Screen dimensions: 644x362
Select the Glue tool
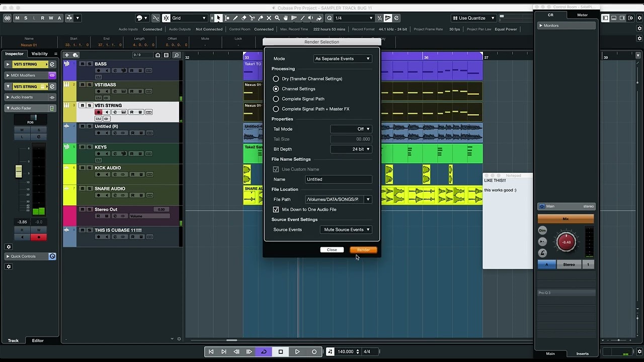click(261, 18)
